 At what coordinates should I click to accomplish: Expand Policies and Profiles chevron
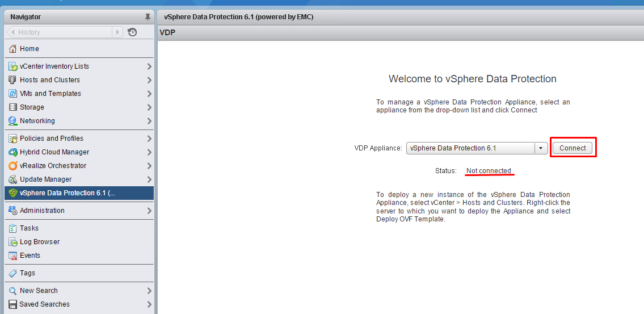(x=149, y=139)
